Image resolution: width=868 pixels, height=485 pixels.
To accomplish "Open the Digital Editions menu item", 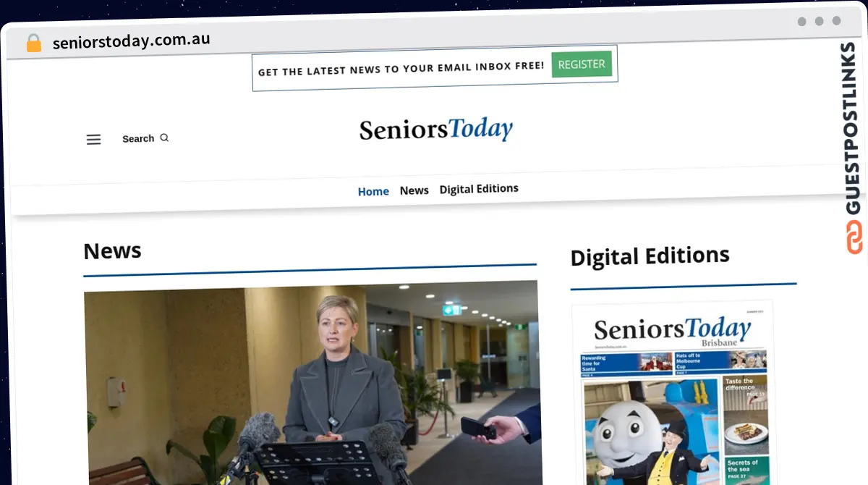I will 479,189.
